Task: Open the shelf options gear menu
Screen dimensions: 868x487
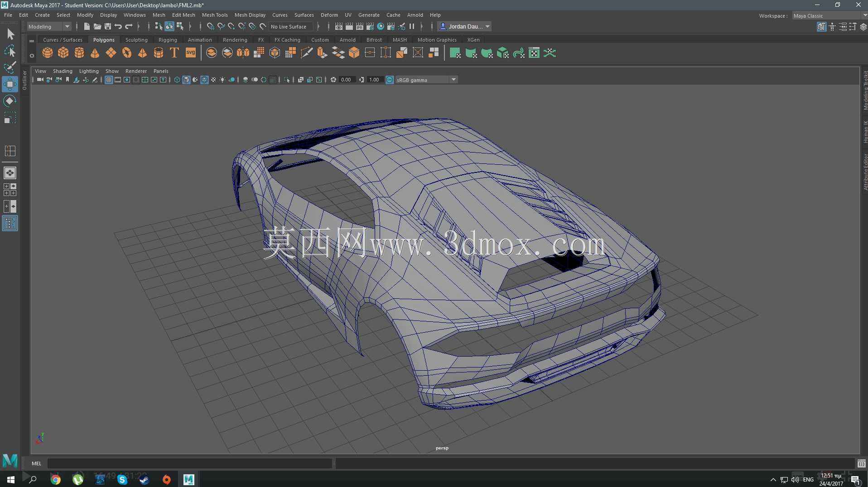Action: (x=32, y=56)
